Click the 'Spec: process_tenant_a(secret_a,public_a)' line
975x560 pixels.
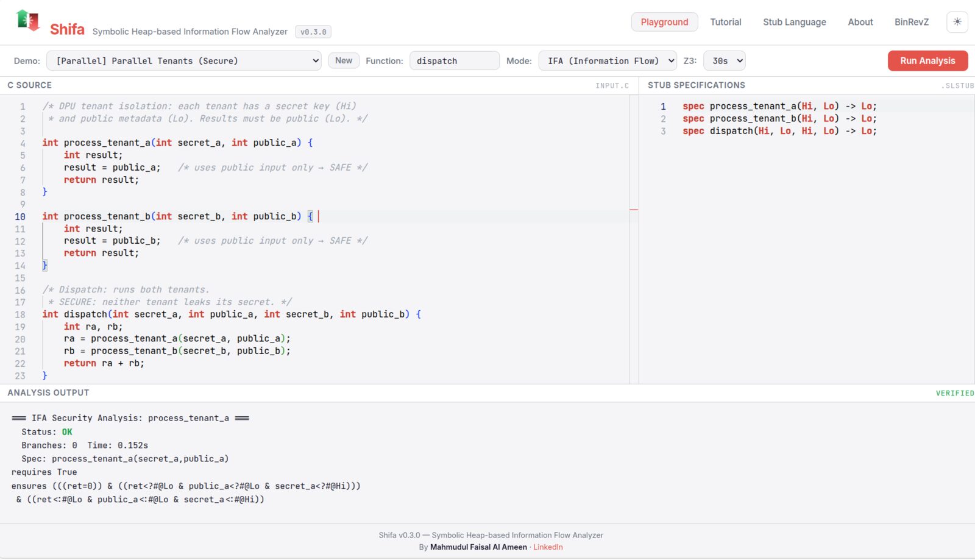[x=125, y=459]
